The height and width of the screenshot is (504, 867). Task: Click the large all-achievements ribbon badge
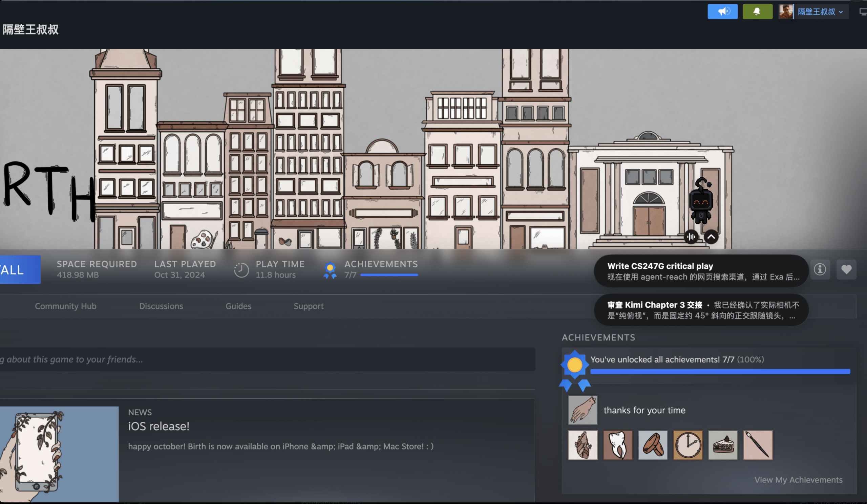coord(575,371)
